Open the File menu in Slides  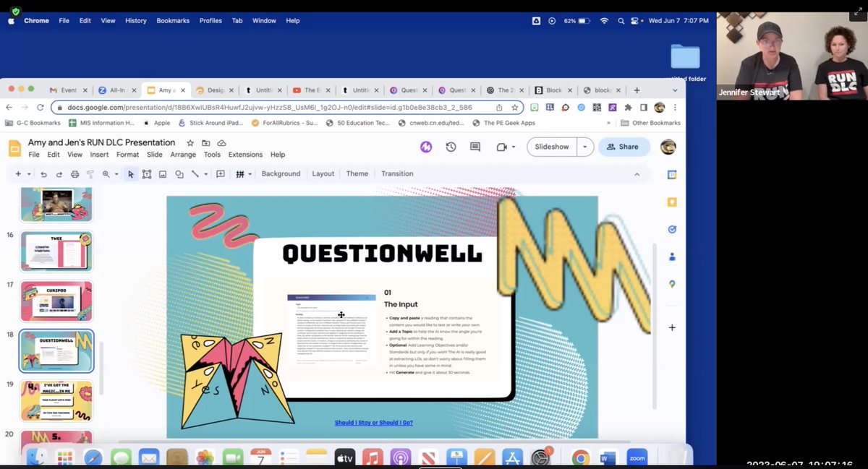[x=33, y=155]
